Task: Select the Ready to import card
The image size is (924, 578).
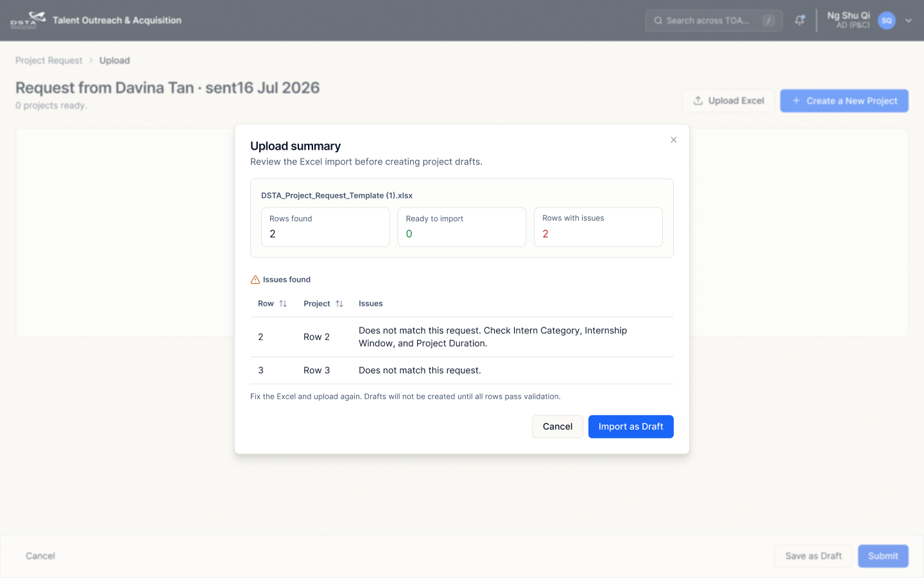Action: [462, 227]
